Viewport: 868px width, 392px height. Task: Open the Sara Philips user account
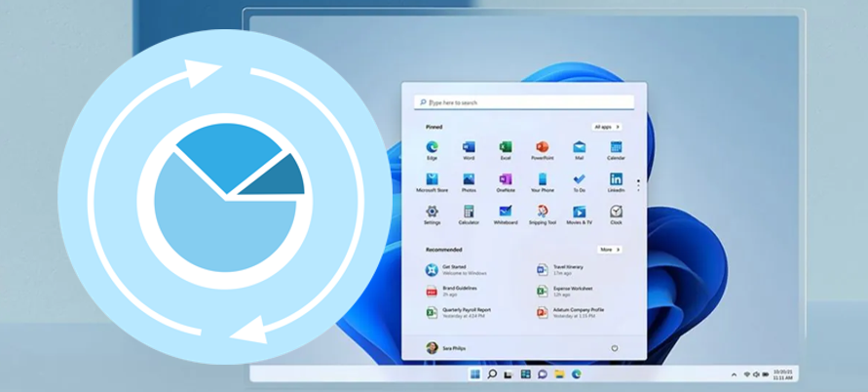(x=445, y=348)
